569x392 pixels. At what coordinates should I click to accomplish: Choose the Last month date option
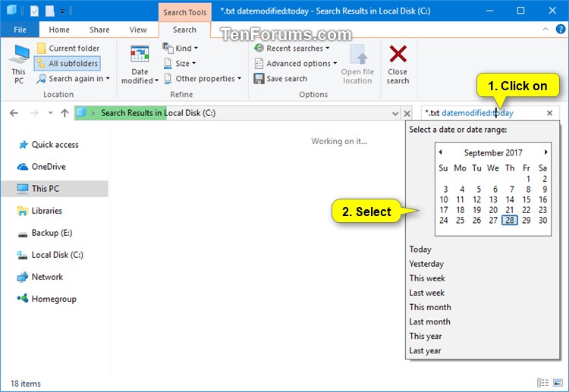[x=429, y=321]
